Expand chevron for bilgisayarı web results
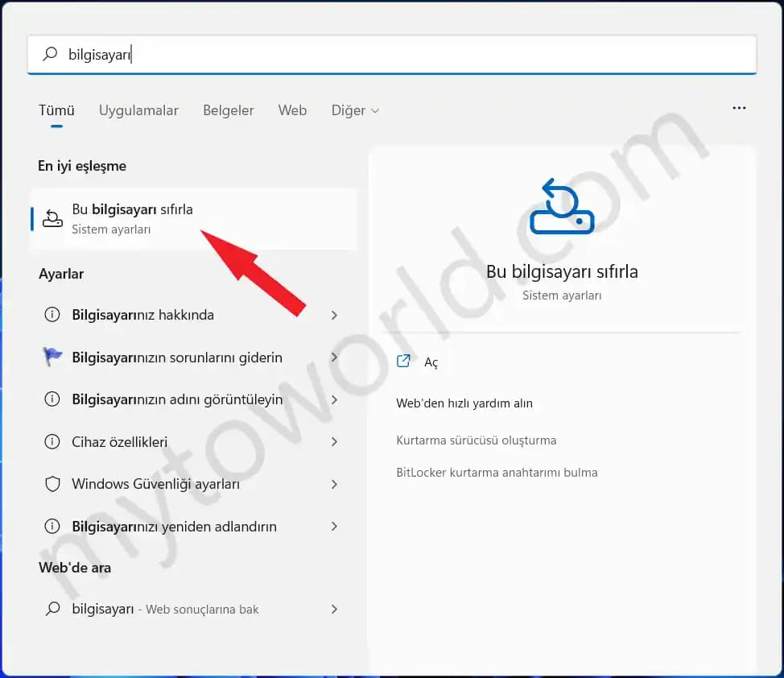Viewport: 784px width, 678px height. [334, 610]
